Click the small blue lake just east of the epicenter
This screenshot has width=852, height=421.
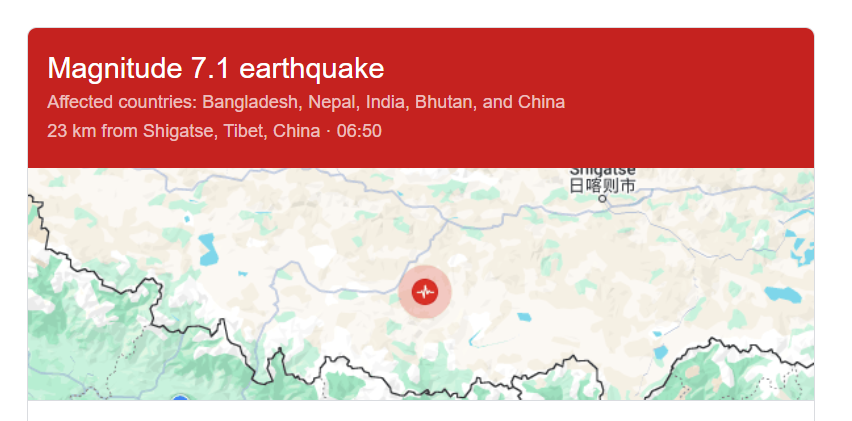click(523, 317)
